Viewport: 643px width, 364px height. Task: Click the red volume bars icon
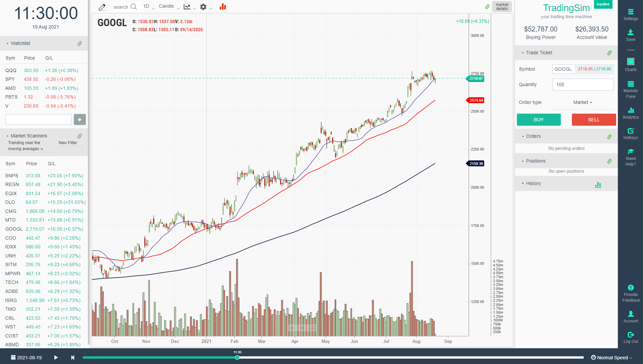[222, 6]
